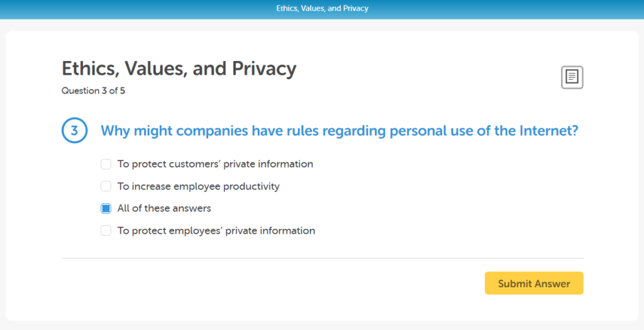Click the word "Privacy" in the main heading
The width and height of the screenshot is (644, 330).
point(264,69)
